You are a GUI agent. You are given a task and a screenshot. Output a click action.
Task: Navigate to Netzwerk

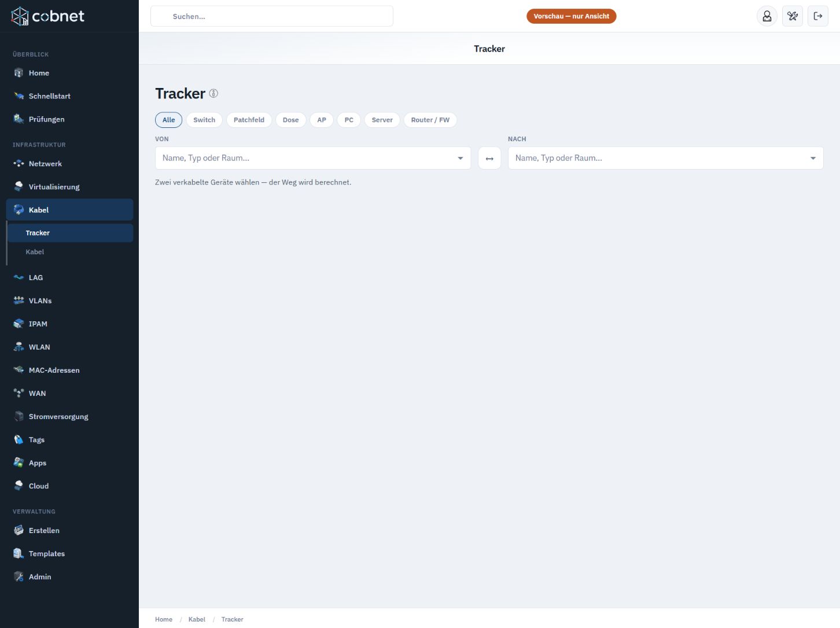[69, 164]
